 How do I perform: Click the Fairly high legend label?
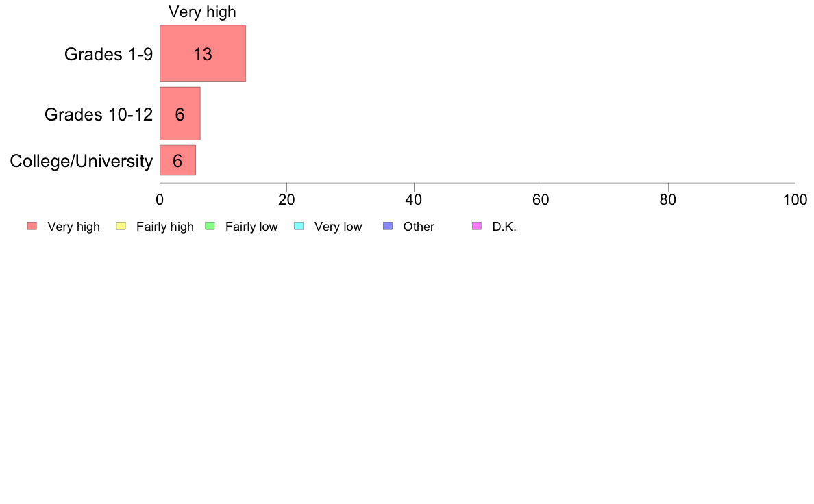[165, 227]
